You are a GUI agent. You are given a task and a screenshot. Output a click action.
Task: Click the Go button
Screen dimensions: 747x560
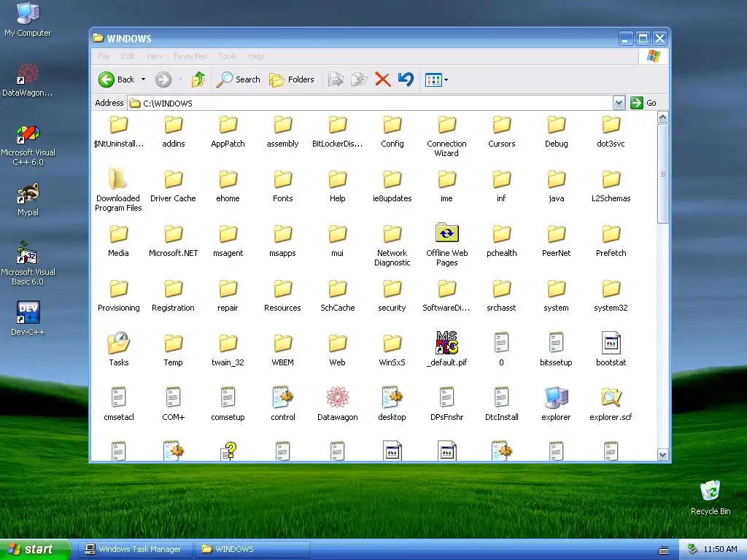click(643, 103)
